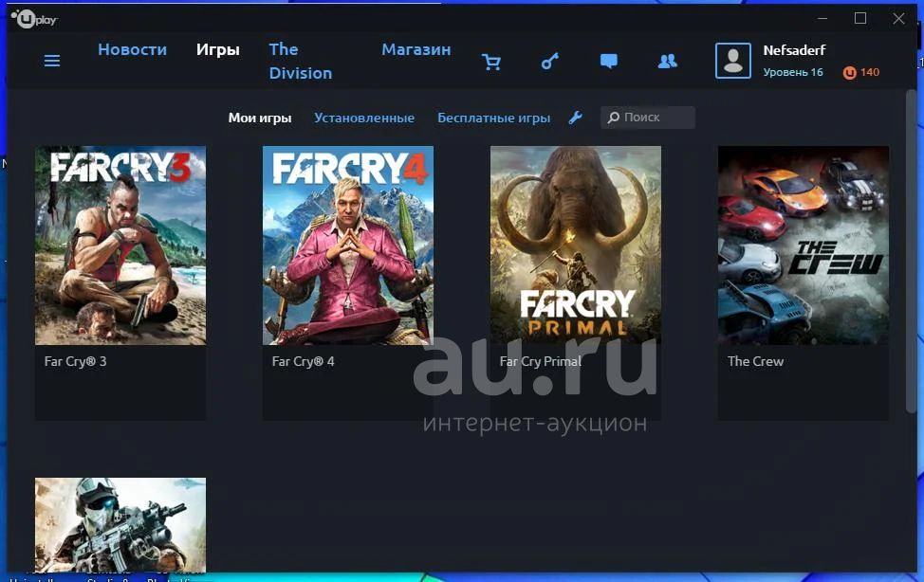Click the 140 units balance
The width and height of the screenshot is (924, 582).
pos(870,72)
